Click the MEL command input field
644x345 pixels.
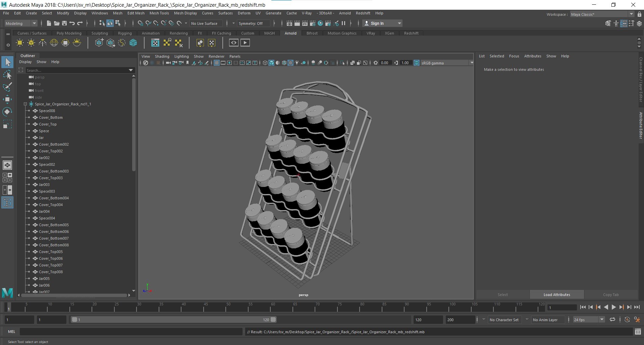click(x=131, y=332)
